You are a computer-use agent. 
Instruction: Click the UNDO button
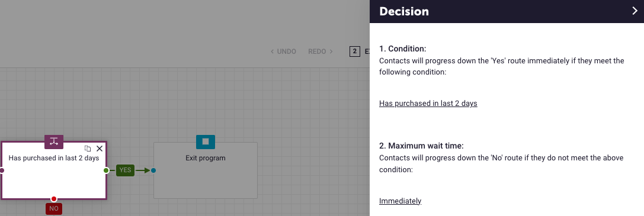283,51
